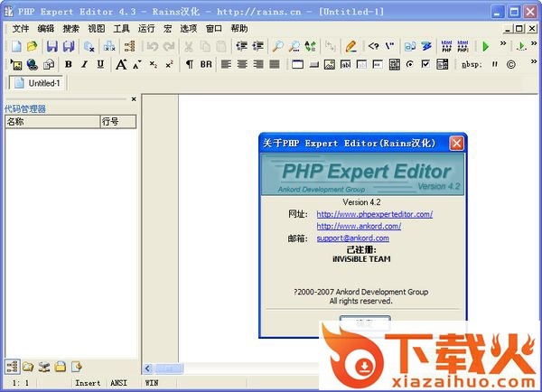Insert paragraph with the ¶ icon
The width and height of the screenshot is (542, 392).
tap(189, 64)
